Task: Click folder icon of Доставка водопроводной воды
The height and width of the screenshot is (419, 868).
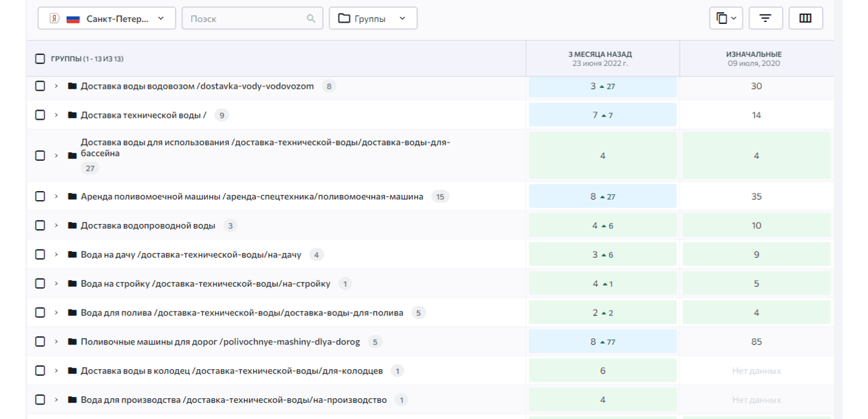Action: pyautogui.click(x=72, y=225)
